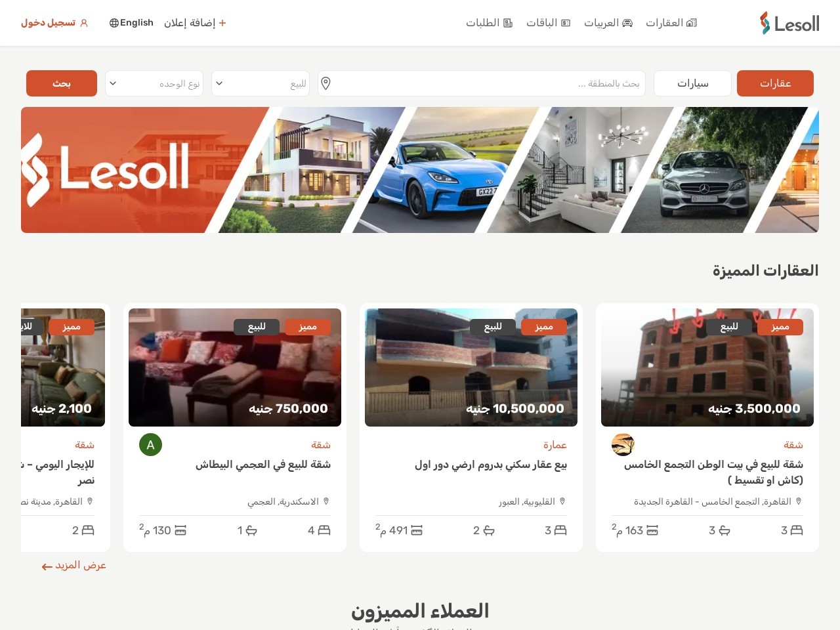Expand the نوع الوحده unit type dropdown
Screen dimensions: 840x630
click(x=154, y=83)
